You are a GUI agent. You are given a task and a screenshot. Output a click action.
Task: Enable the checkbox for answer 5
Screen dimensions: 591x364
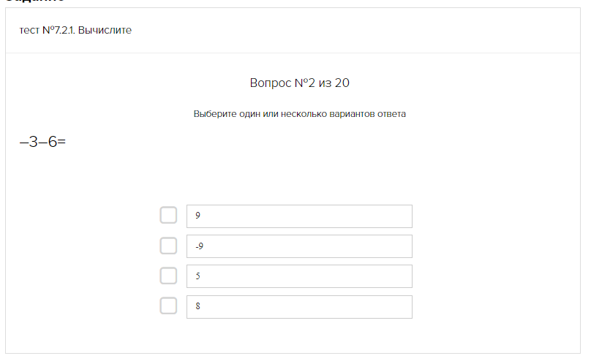click(x=168, y=276)
